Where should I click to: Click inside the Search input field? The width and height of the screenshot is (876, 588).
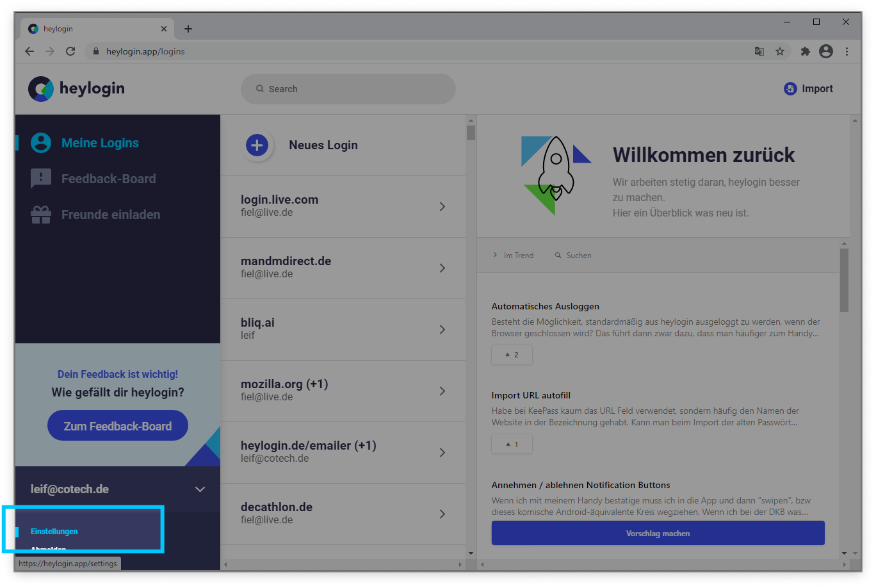[x=348, y=89]
